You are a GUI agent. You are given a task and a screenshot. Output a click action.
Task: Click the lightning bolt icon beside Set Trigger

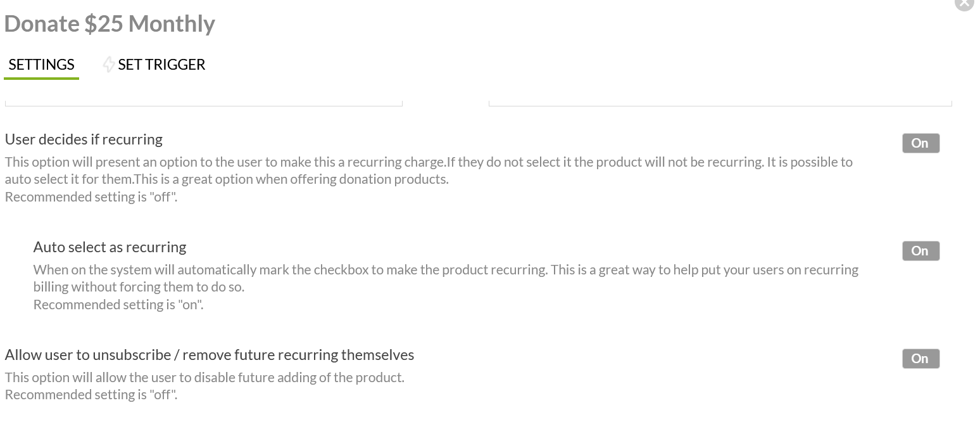click(109, 64)
